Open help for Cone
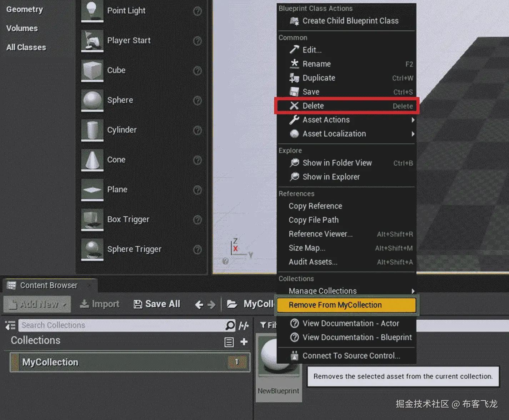 197,160
